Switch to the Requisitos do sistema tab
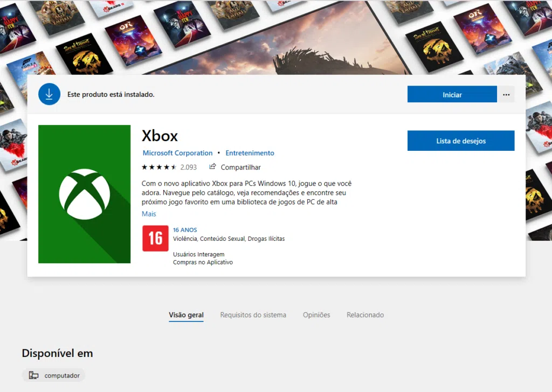This screenshot has width=552, height=392. click(x=253, y=314)
